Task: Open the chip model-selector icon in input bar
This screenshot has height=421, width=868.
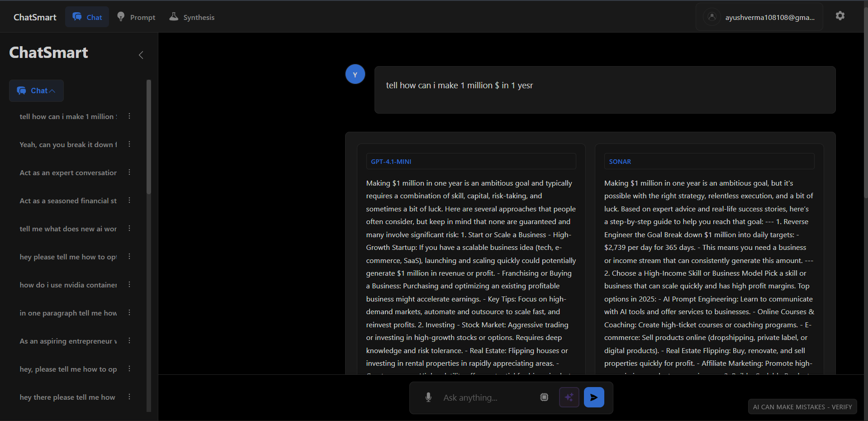Action: pos(544,397)
